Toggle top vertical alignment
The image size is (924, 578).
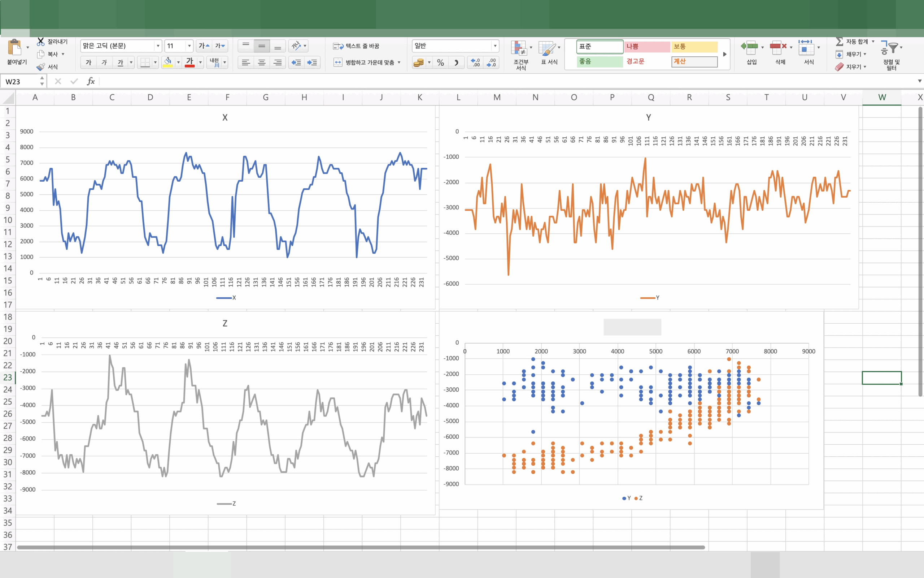point(246,46)
